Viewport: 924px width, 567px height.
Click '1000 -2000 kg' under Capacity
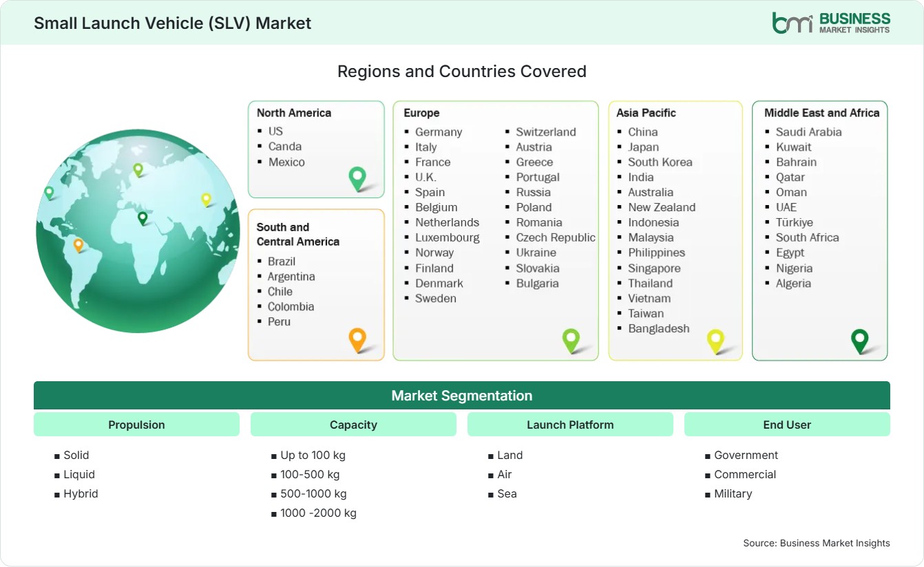(318, 513)
